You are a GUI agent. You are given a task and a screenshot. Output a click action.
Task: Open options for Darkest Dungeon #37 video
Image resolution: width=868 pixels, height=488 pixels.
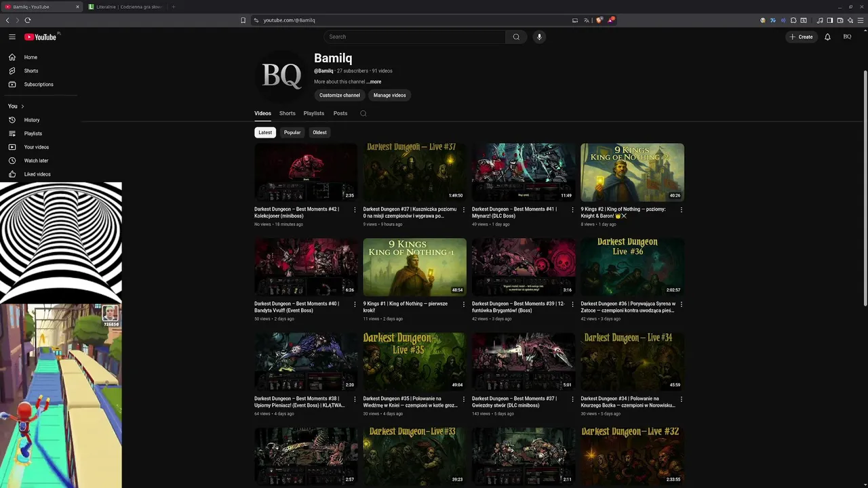pos(463,210)
